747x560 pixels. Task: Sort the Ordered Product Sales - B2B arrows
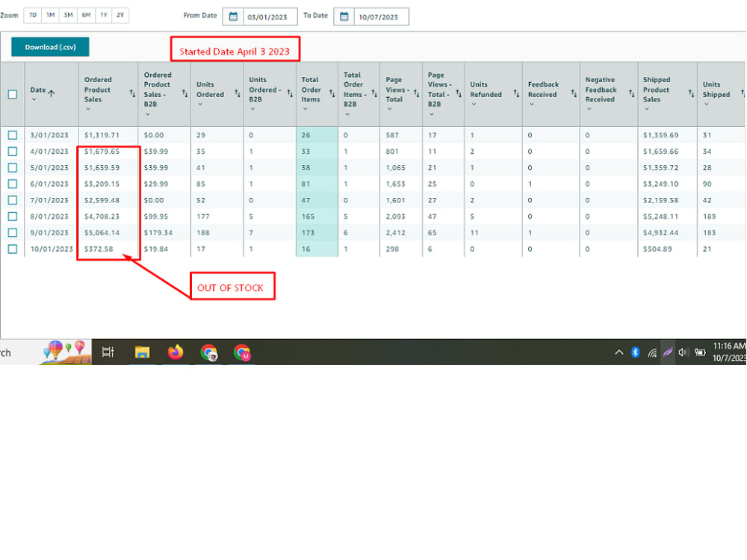click(x=185, y=93)
